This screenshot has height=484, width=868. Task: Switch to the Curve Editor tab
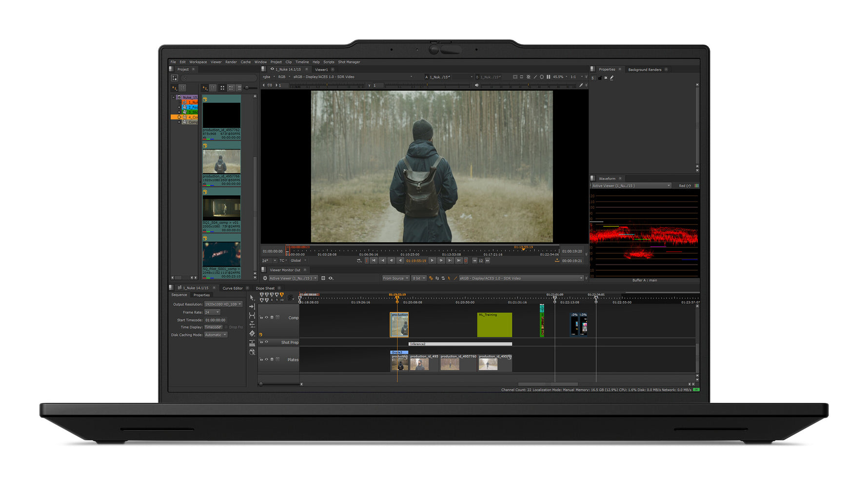(232, 288)
